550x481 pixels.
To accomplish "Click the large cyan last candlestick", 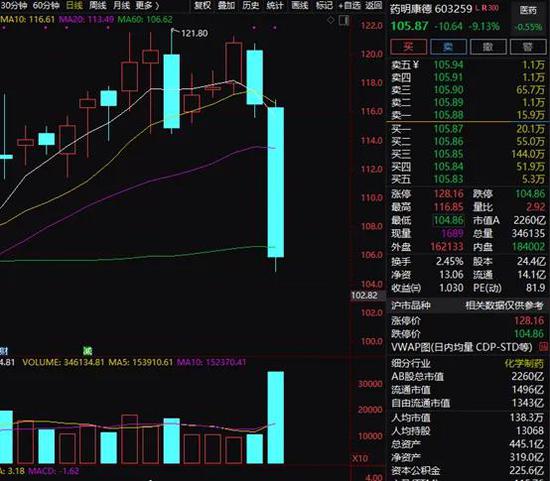I will click(x=276, y=182).
